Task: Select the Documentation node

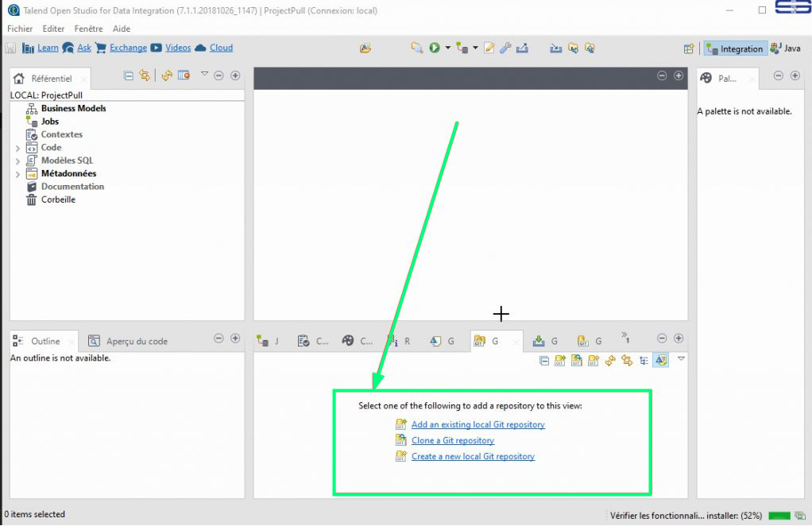Action: pos(72,187)
